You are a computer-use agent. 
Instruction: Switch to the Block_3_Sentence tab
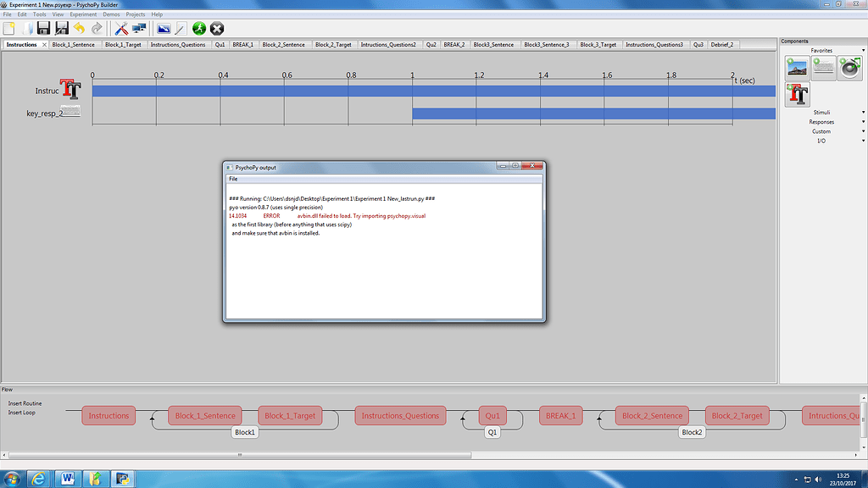coord(494,44)
